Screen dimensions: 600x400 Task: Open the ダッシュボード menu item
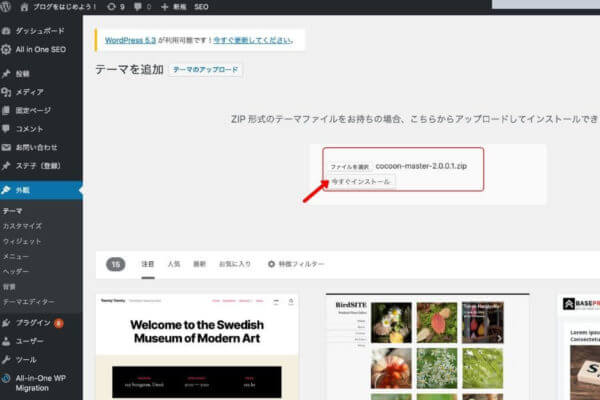click(40, 31)
